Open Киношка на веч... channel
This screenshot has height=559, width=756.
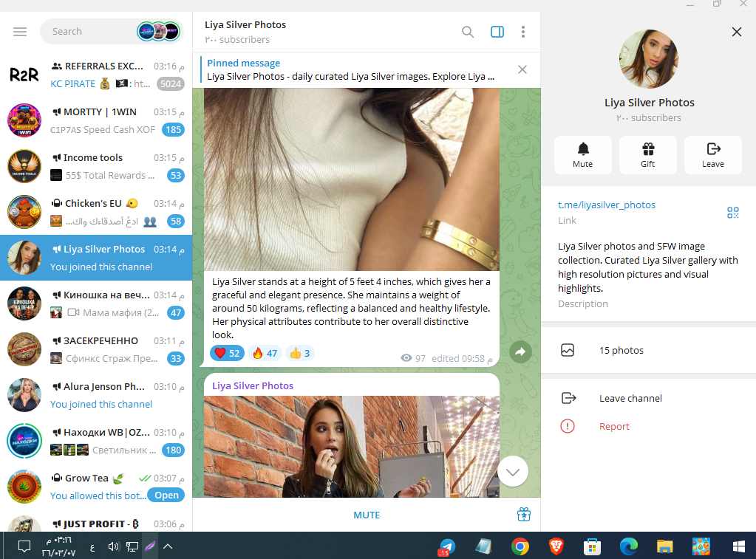coord(96,303)
